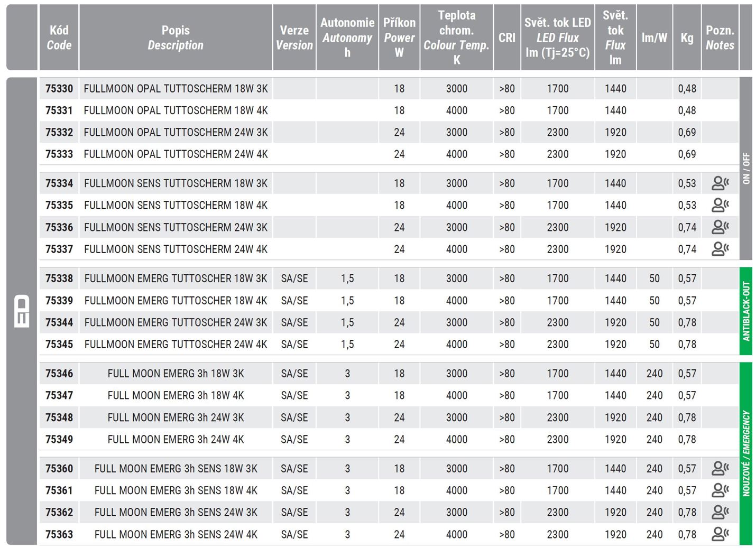The width and height of the screenshot is (756, 548).
Task: Click the sensor icon in row 75336
Action: 720,227
